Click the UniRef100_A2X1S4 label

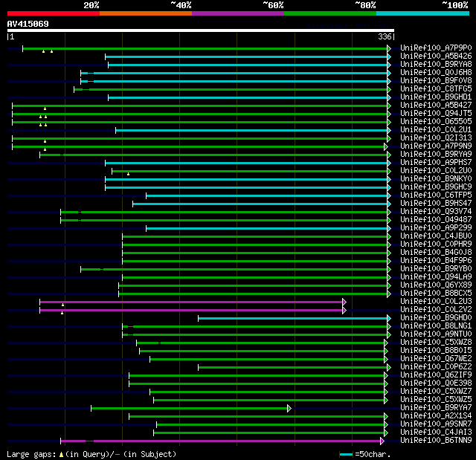436,416
